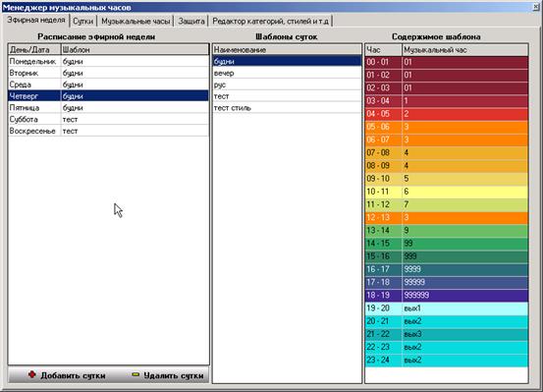Click the тест template cell for Суббота

tap(136, 119)
